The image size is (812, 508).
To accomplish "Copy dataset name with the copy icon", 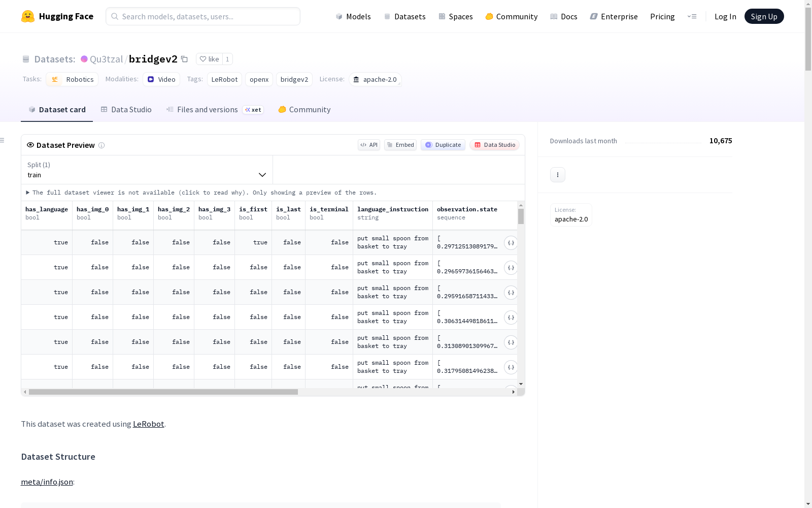I will [185, 59].
